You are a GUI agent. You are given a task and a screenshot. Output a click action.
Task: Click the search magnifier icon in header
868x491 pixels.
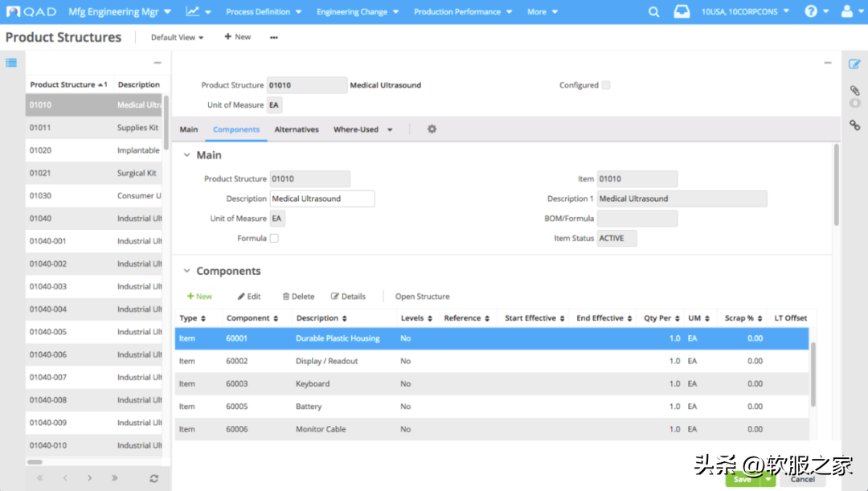(654, 12)
